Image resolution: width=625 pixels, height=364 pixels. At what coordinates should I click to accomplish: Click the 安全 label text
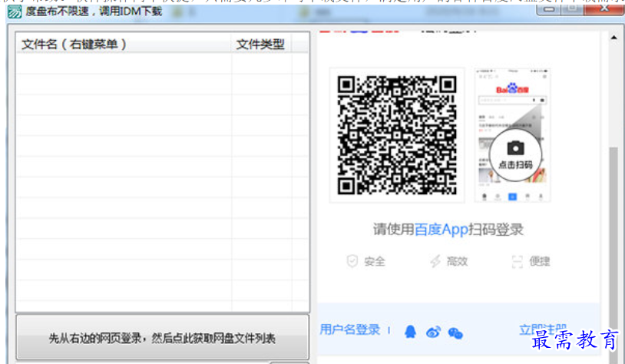(375, 262)
